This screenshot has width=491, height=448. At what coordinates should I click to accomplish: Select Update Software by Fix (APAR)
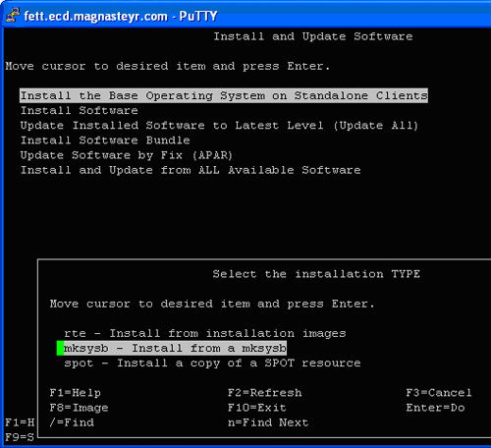point(127,155)
